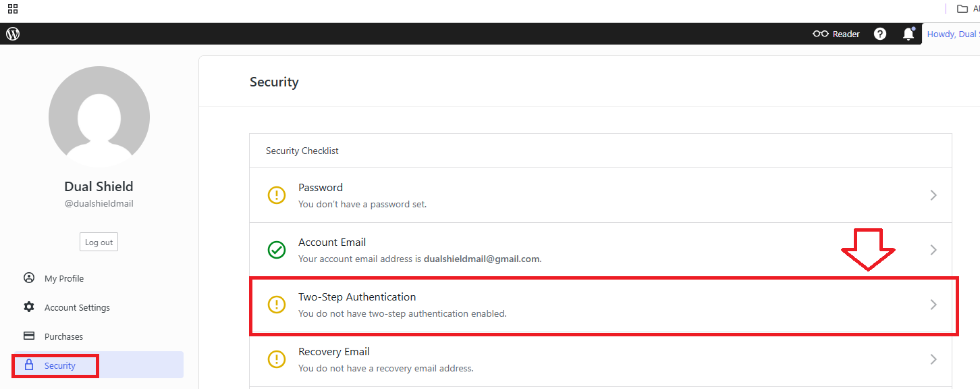980x389 pixels.
Task: Click the Account Settings gear icon
Action: [29, 307]
